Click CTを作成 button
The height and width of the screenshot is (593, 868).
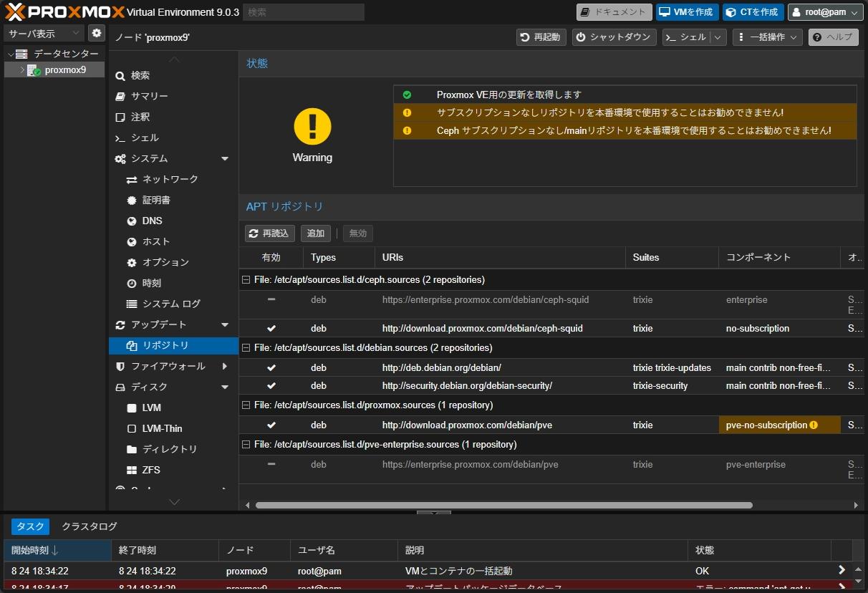click(753, 12)
